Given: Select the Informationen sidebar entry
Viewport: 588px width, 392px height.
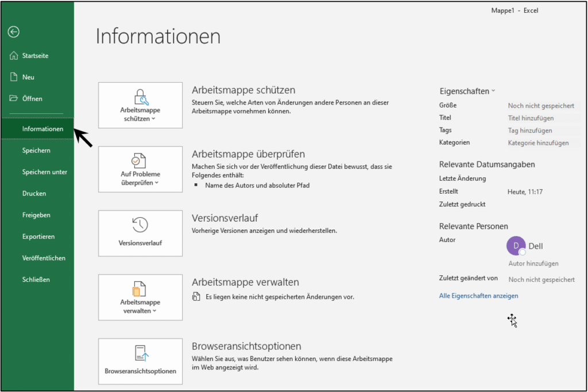Looking at the screenshot, I should coord(37,129).
